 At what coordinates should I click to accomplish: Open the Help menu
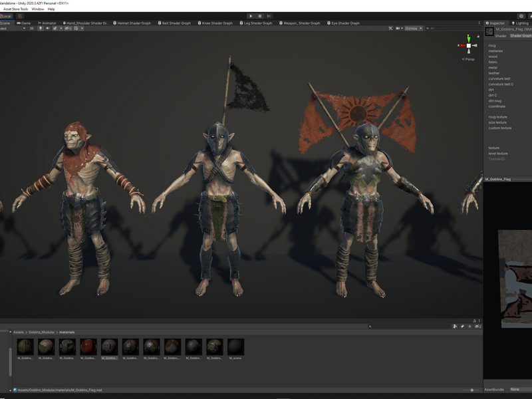coord(51,9)
